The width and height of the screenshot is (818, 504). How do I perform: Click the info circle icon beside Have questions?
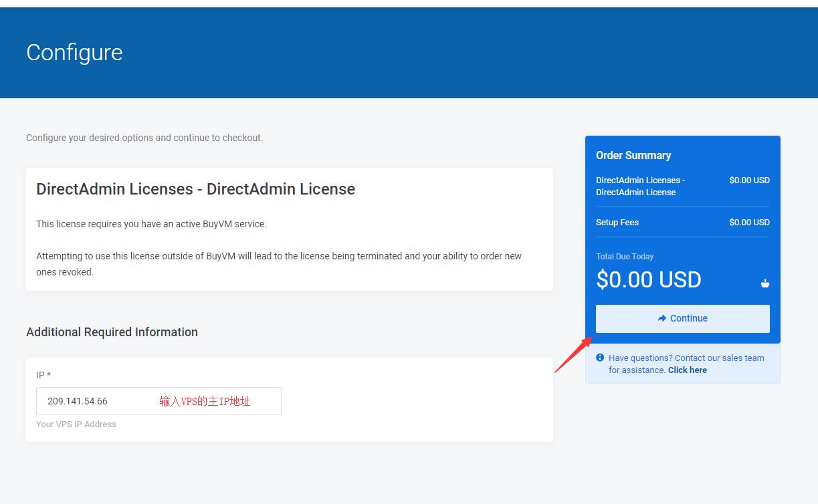click(x=600, y=358)
